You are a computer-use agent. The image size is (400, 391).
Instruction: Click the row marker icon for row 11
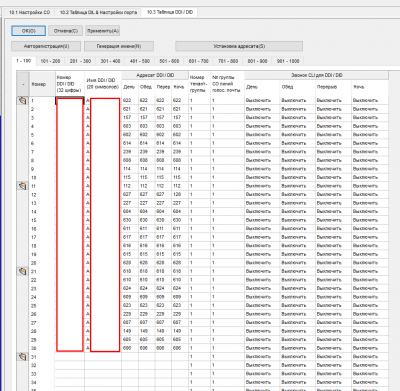pos(22,186)
